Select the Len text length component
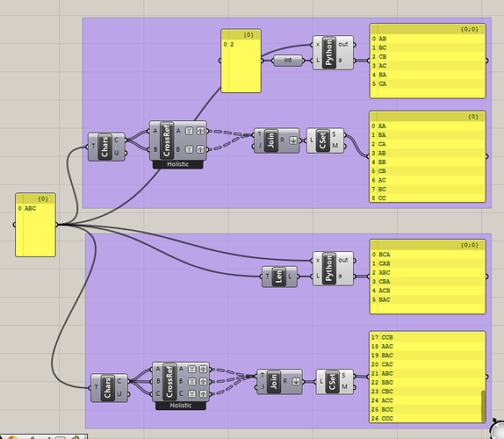 (x=279, y=277)
